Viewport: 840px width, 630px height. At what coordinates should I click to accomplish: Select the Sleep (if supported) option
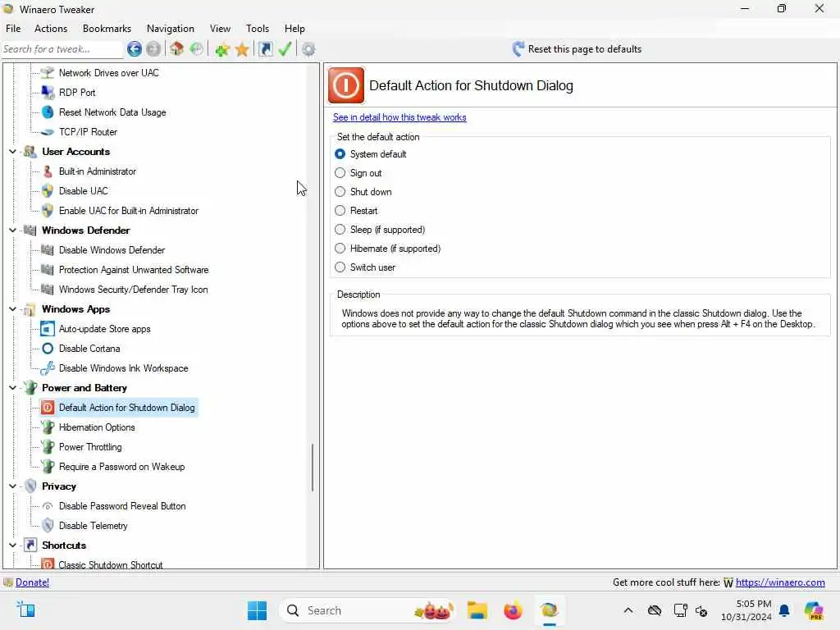tap(340, 230)
